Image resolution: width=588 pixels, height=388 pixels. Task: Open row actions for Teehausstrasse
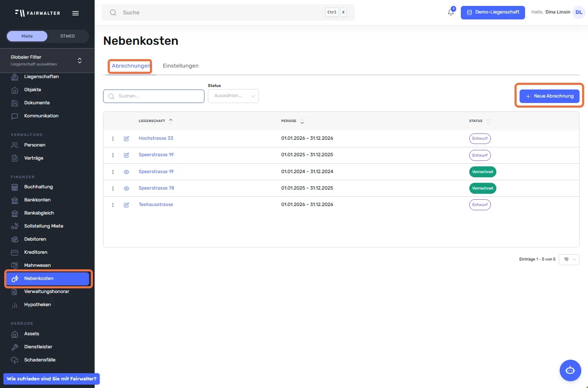click(x=113, y=205)
